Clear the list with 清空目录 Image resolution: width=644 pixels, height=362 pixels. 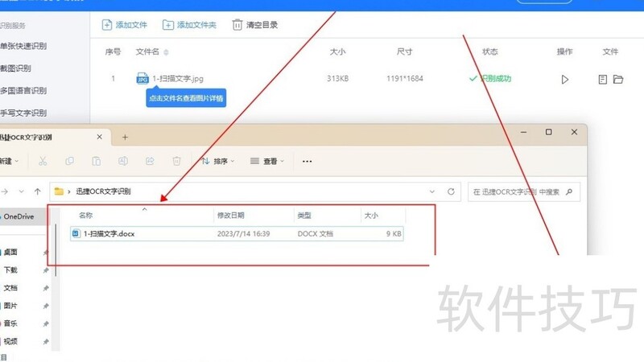click(255, 25)
